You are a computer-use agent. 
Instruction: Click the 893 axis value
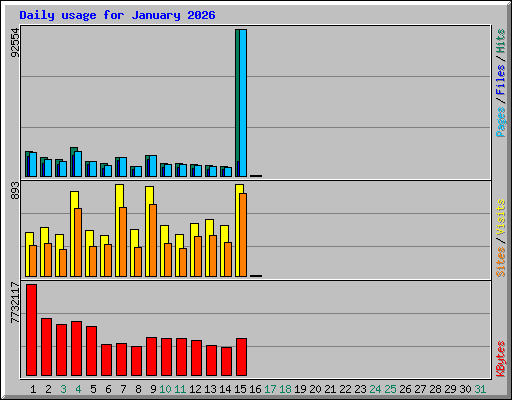pos(15,191)
